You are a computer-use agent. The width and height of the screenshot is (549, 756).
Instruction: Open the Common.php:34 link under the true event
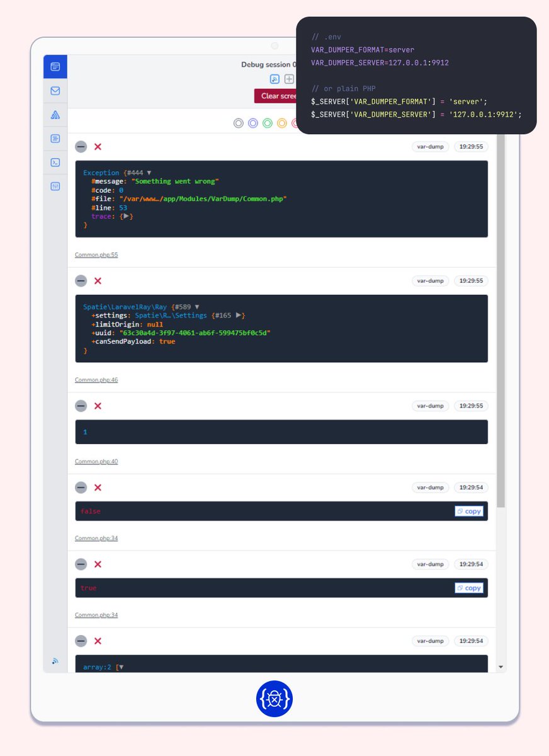tap(96, 616)
